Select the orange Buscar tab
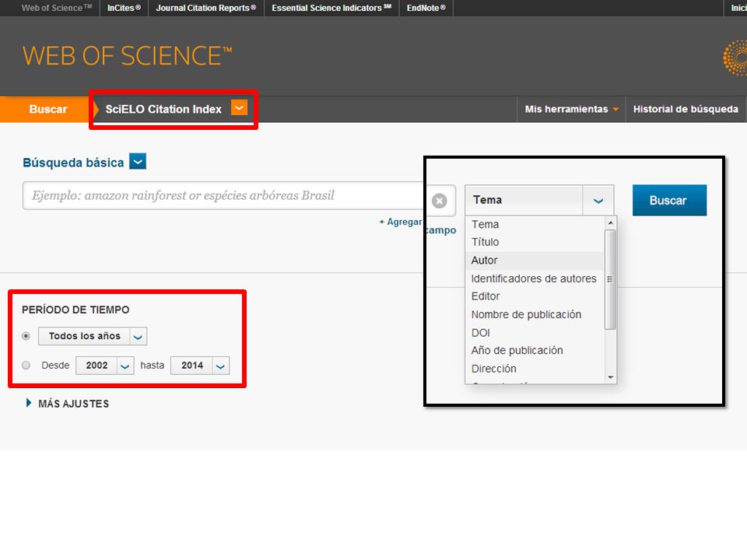Screen dimensions: 747x560 click(x=48, y=109)
